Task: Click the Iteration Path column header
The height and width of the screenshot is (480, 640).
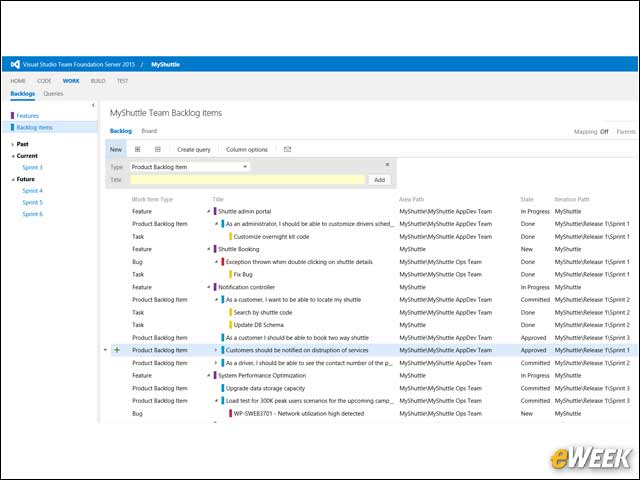Action: click(572, 199)
